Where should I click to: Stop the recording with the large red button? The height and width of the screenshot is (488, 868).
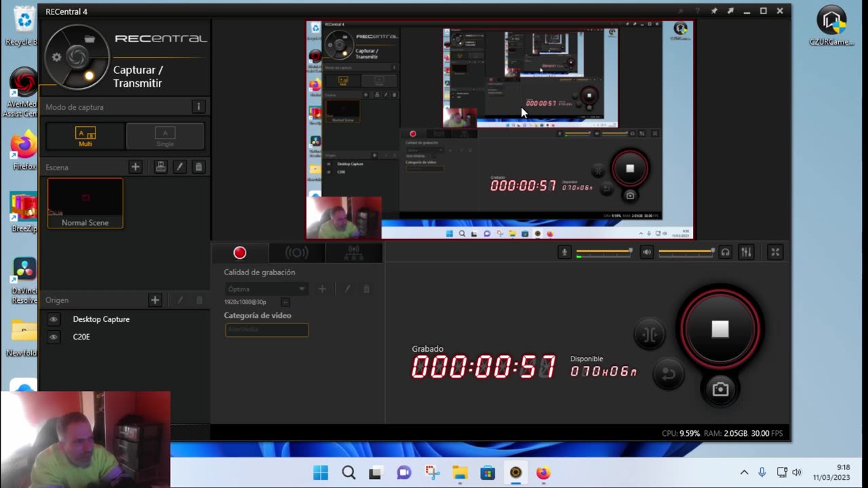tap(719, 329)
